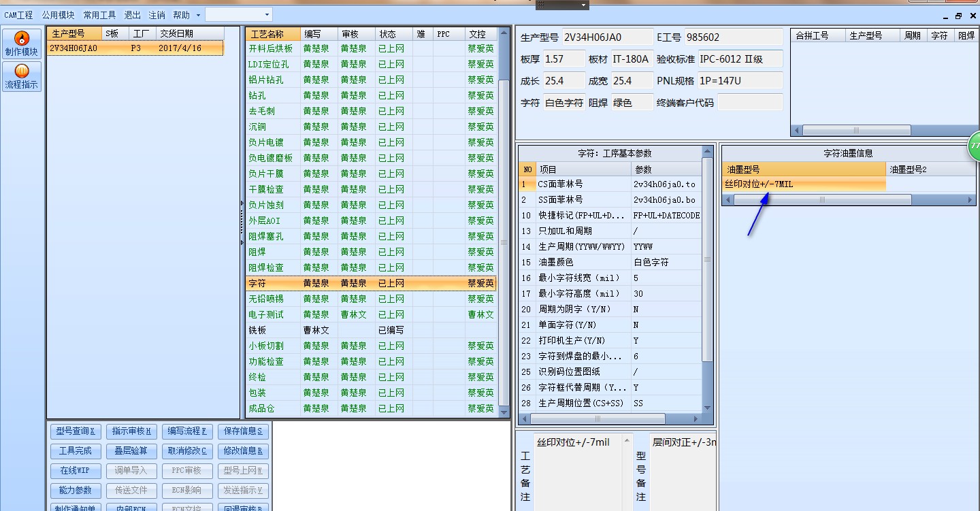Select the 电子测试 process row

[x=372, y=314]
